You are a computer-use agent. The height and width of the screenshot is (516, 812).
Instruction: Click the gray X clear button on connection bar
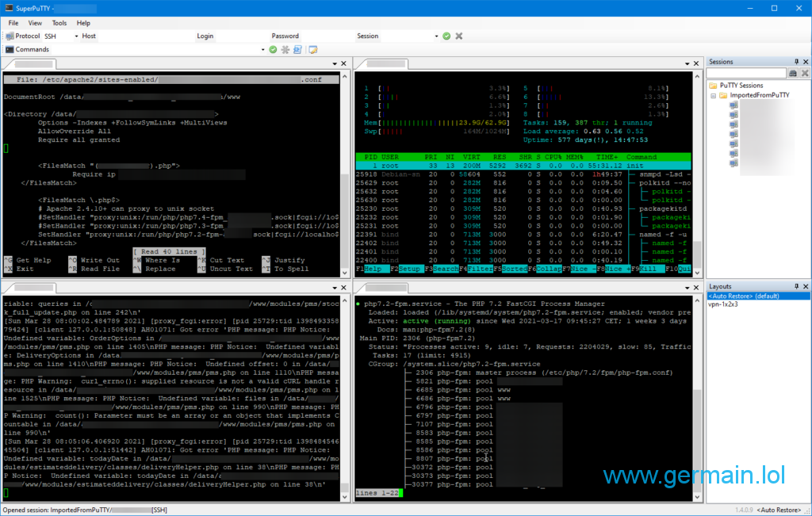(458, 36)
